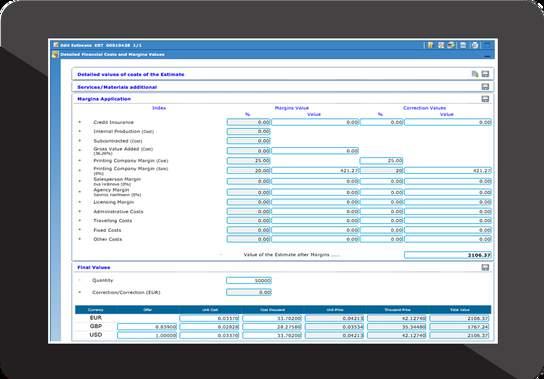The height and width of the screenshot is (379, 544).
Task: Click Agency Margin margin value field
Action: tap(315, 192)
